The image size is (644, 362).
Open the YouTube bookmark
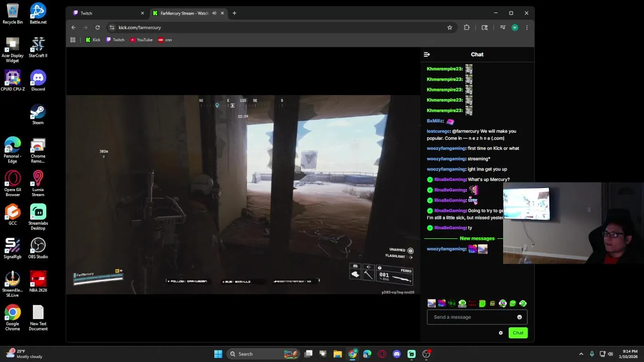(x=141, y=40)
